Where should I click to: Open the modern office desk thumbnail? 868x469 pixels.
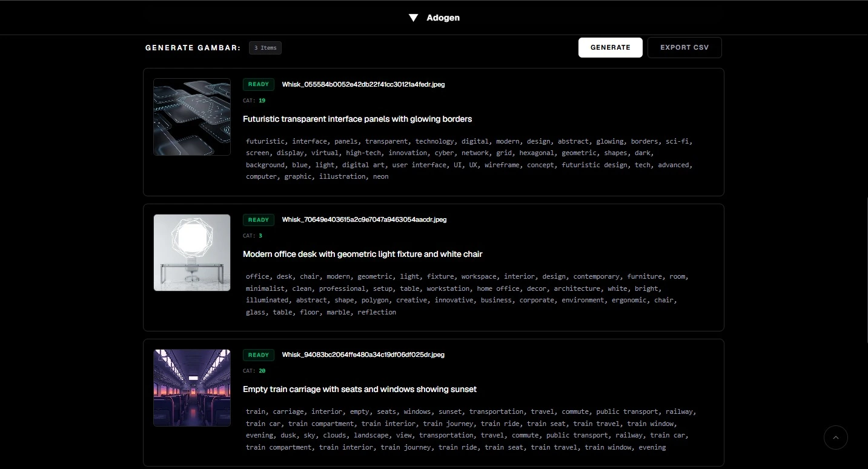click(191, 253)
